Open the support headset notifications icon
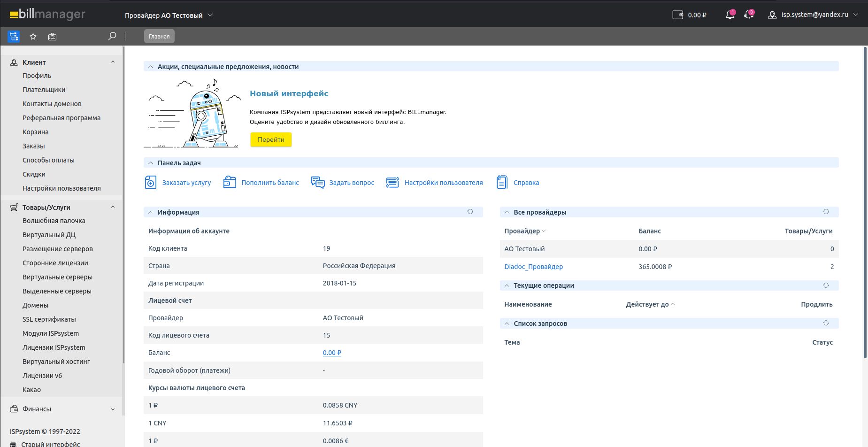868x447 pixels. click(x=749, y=15)
